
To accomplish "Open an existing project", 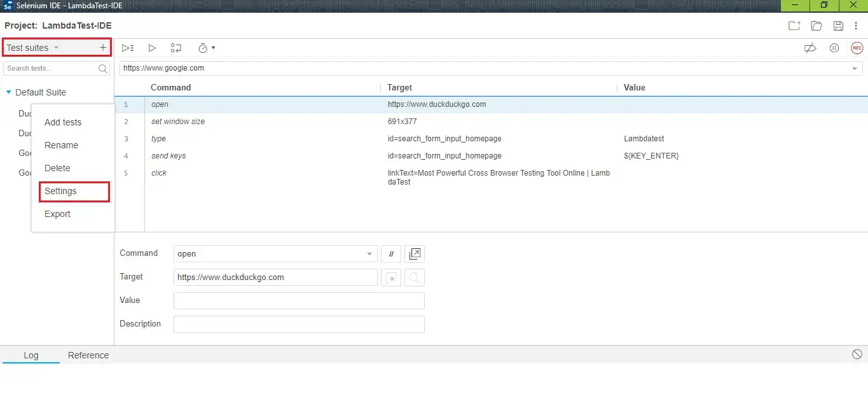I will (816, 26).
